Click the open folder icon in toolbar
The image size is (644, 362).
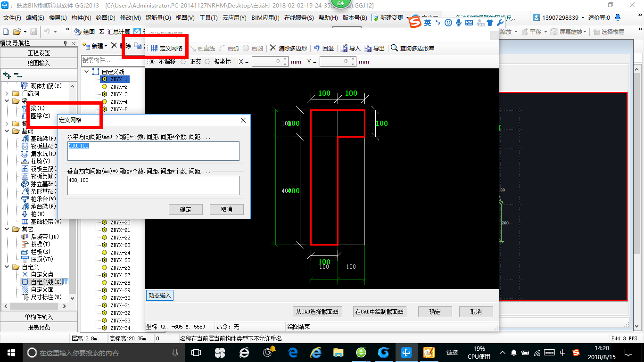17,32
